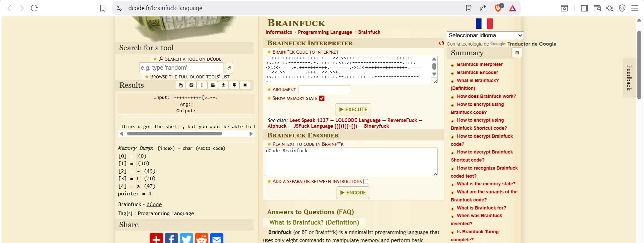The height and width of the screenshot is (243, 644).
Task: Pin the results with pushpin icon
Action: (234, 85)
